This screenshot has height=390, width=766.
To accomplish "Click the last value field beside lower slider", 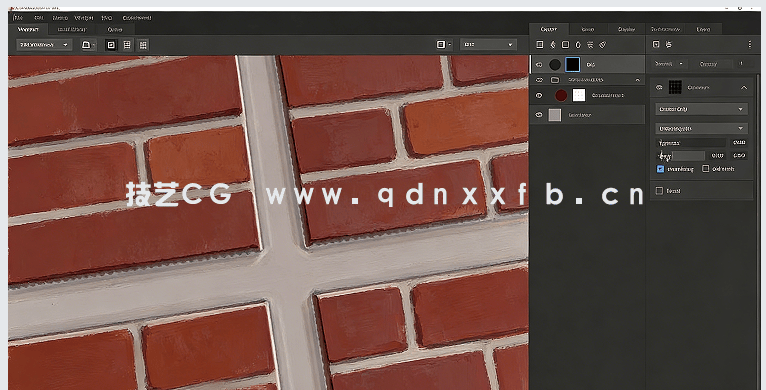I will pos(739,155).
